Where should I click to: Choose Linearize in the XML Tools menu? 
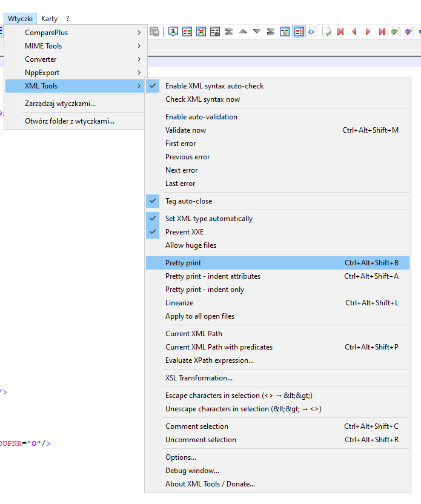[179, 303]
